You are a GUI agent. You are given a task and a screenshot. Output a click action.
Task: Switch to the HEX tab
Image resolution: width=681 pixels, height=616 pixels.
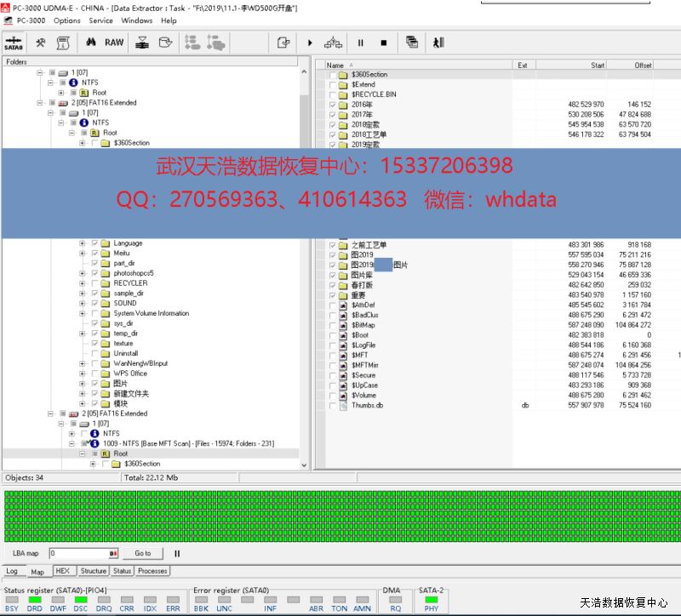pyautogui.click(x=62, y=571)
